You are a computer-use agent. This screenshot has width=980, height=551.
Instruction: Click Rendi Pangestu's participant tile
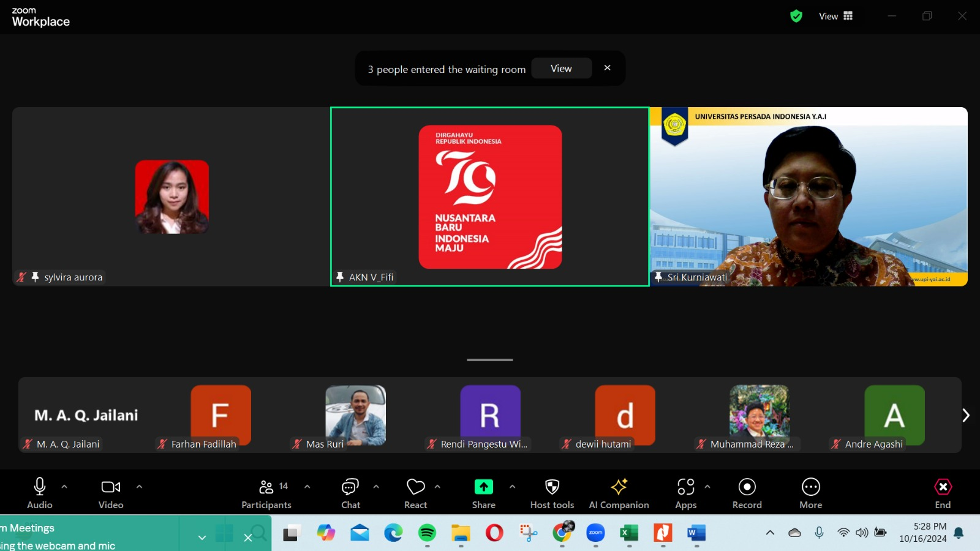(490, 415)
